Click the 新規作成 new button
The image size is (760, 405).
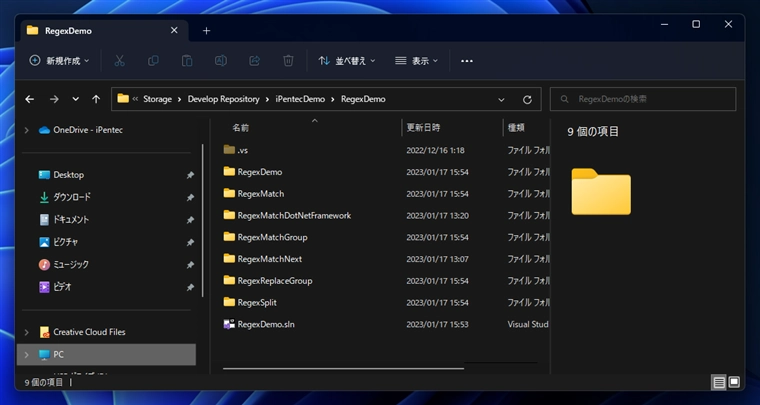[x=59, y=61]
